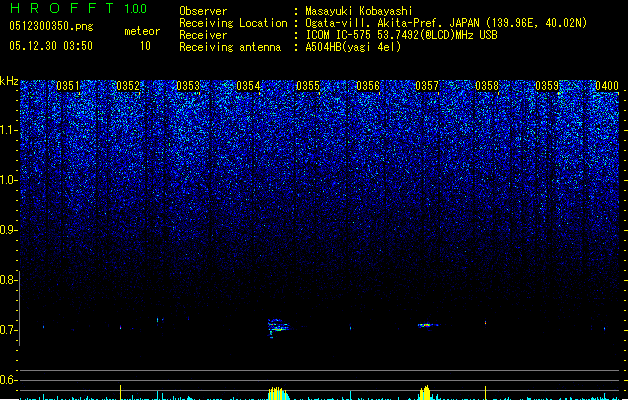Click the receiver ICOM IC-575 text
629x400 pixels.
(401, 35)
